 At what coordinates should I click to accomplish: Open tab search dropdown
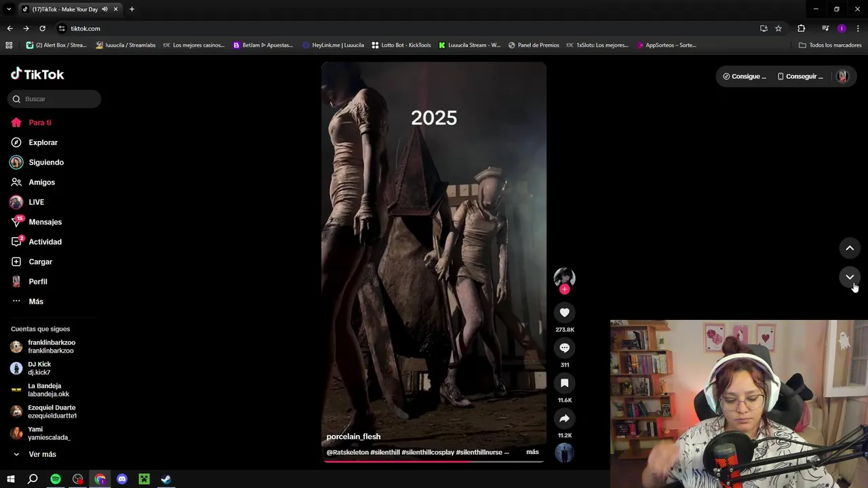click(x=9, y=9)
